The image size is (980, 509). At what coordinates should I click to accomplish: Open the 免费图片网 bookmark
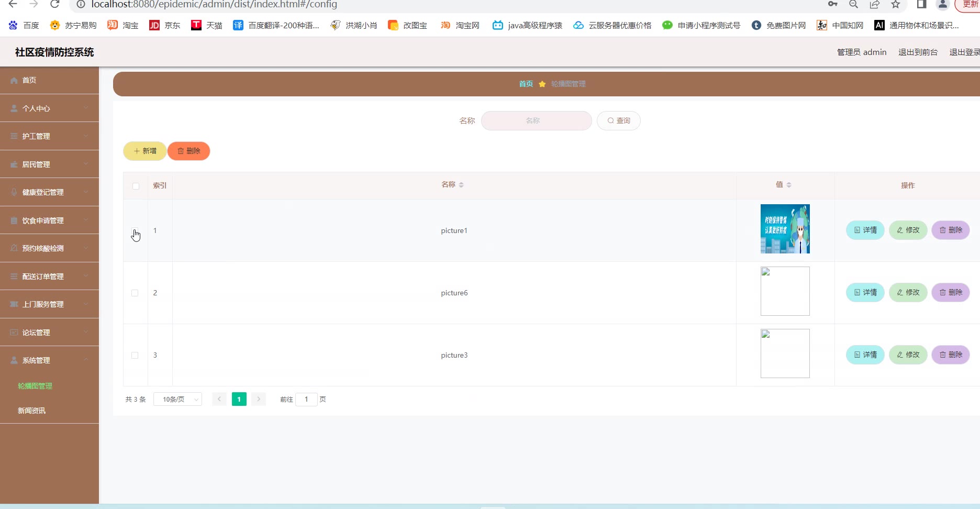click(778, 25)
